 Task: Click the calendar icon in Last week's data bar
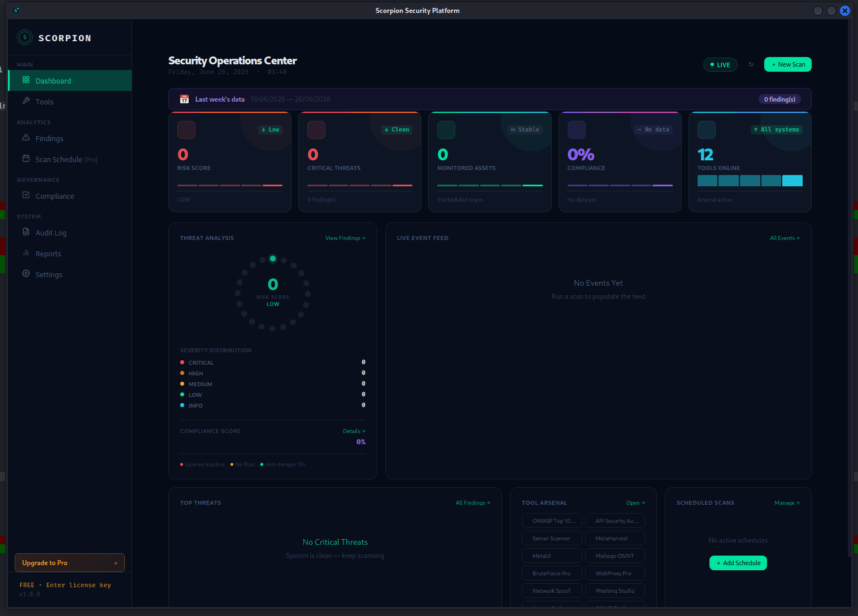184,99
